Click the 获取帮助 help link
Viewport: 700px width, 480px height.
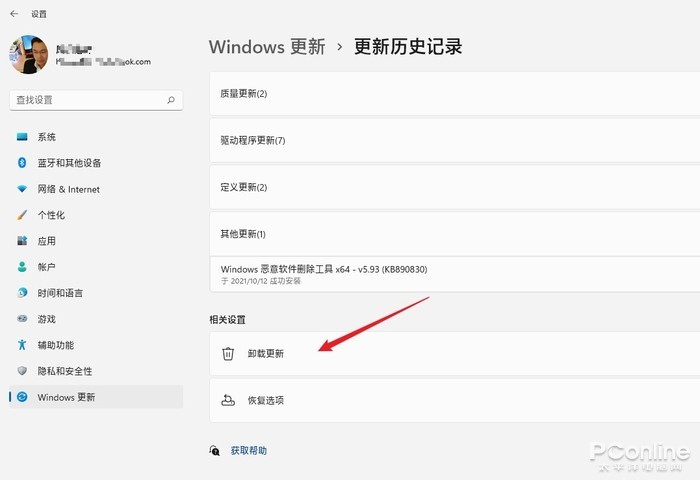tap(248, 451)
